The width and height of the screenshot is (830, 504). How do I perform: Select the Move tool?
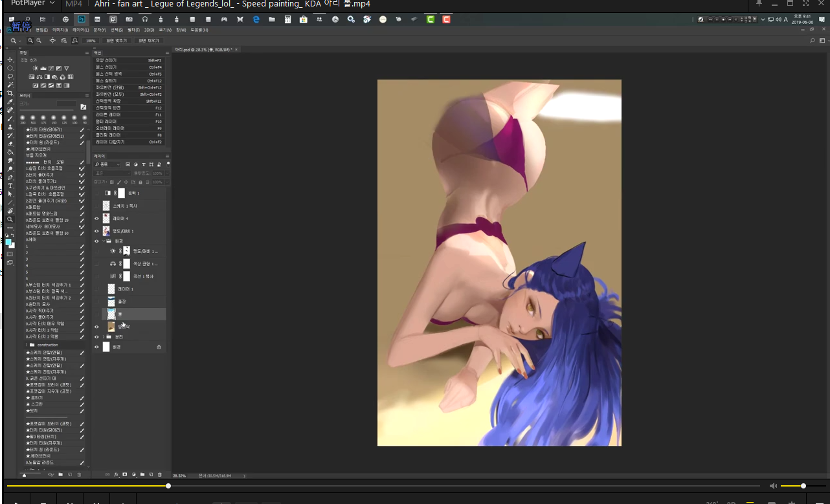[10, 60]
